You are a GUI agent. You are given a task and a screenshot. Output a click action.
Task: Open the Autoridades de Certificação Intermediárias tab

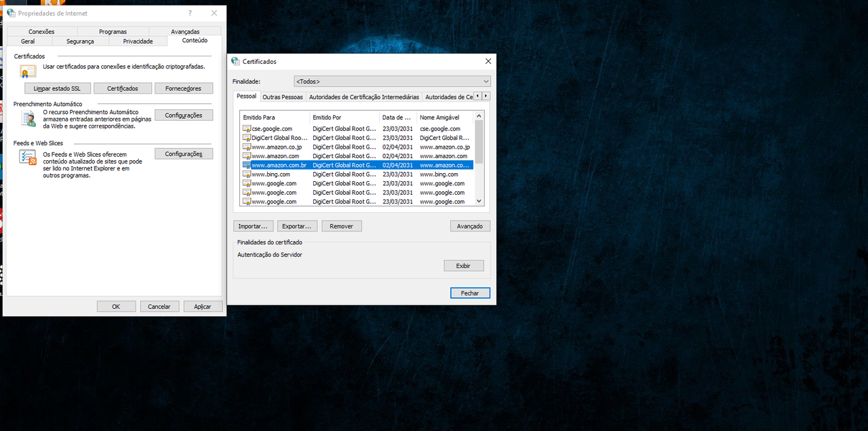point(364,97)
